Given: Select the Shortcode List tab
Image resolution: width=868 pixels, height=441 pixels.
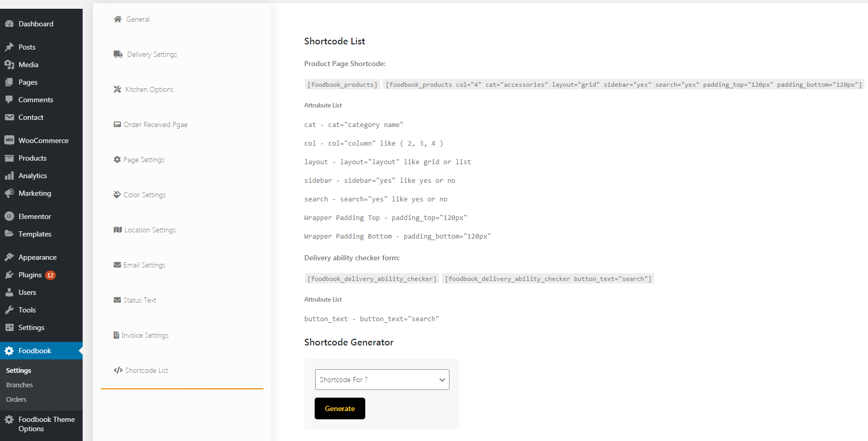Looking at the screenshot, I should click(146, 370).
